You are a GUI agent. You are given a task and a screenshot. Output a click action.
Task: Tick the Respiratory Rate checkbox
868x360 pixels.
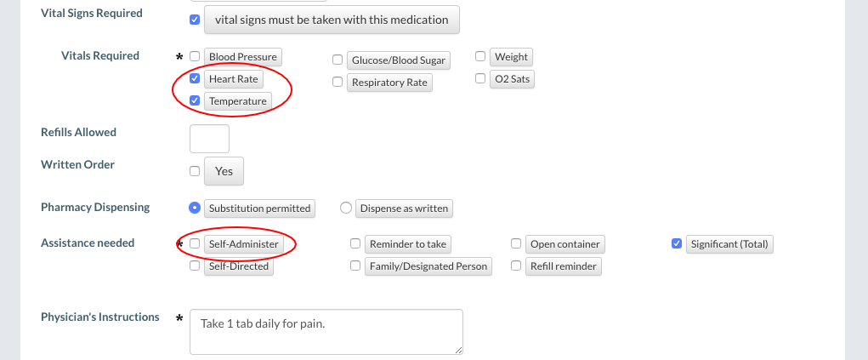point(338,83)
